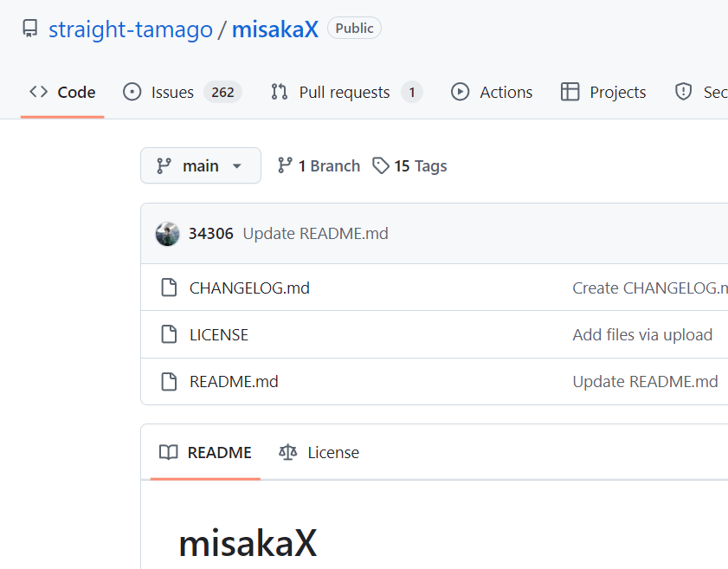Screen dimensions: 728x569
Task: Click the Projects table icon
Action: pyautogui.click(x=570, y=92)
